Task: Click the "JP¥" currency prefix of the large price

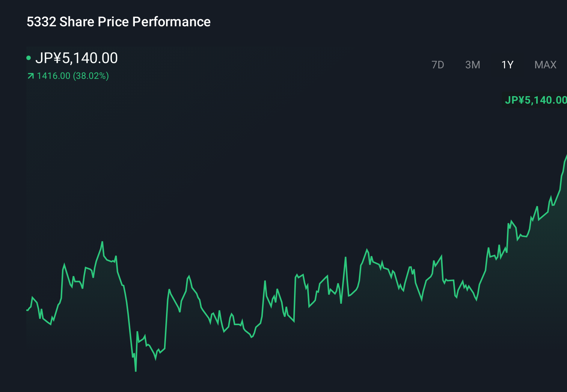Action: pyautogui.click(x=48, y=58)
